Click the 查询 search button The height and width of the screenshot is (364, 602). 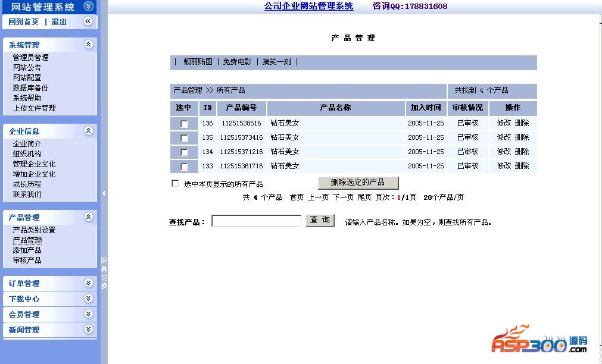coord(320,220)
